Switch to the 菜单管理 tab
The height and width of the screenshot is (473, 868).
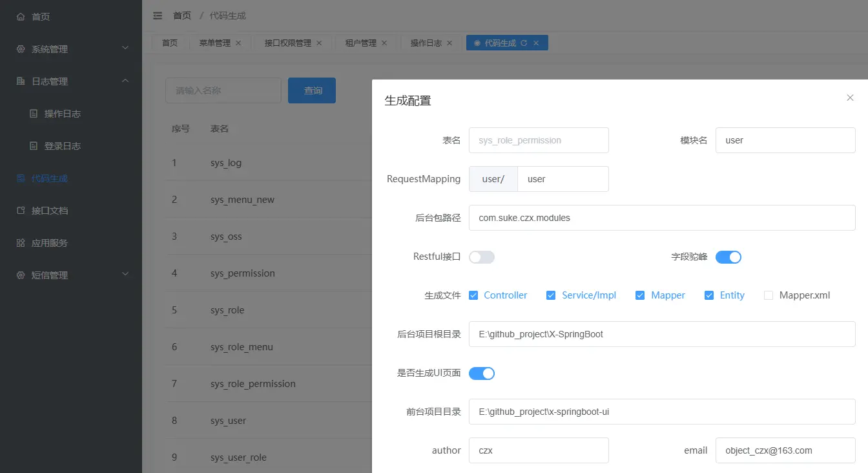coord(214,42)
